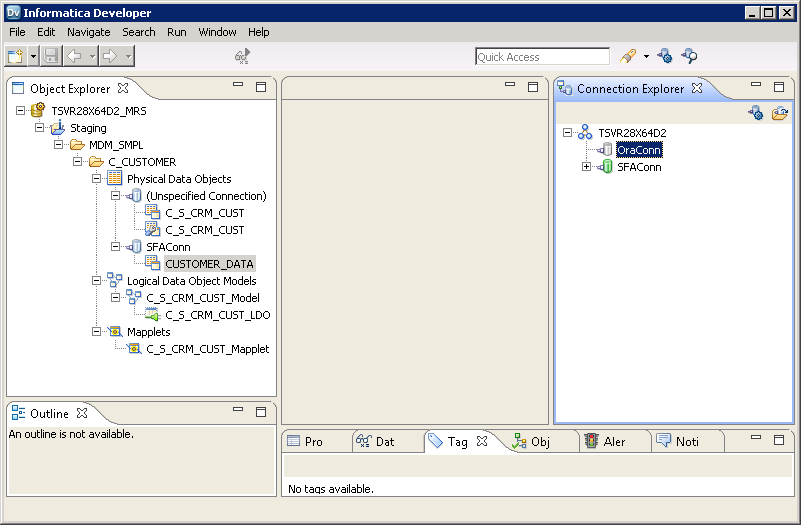Maximize the Connection Explorer panel
The height and width of the screenshot is (525, 801).
tap(779, 87)
